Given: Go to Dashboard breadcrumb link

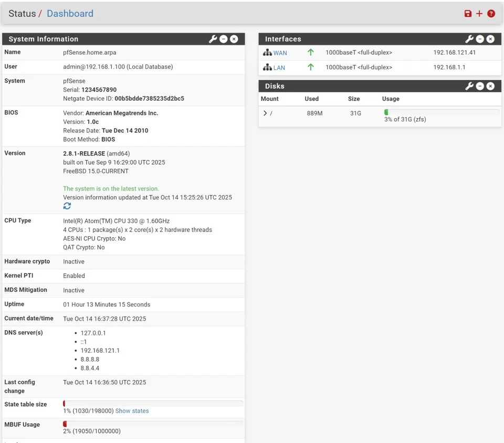Looking at the screenshot, I should tap(70, 14).
